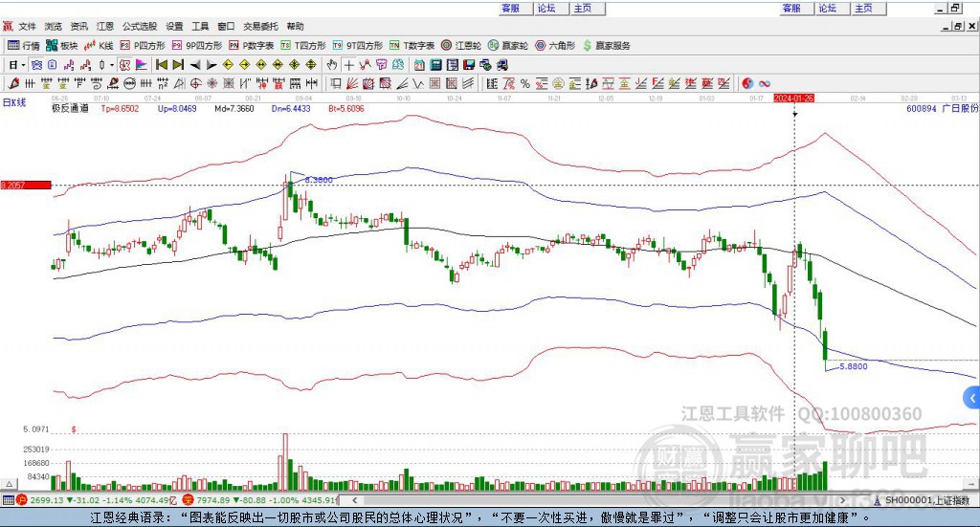The image size is (980, 527).
Task: Open the T四方形 tool
Action: tap(303, 46)
